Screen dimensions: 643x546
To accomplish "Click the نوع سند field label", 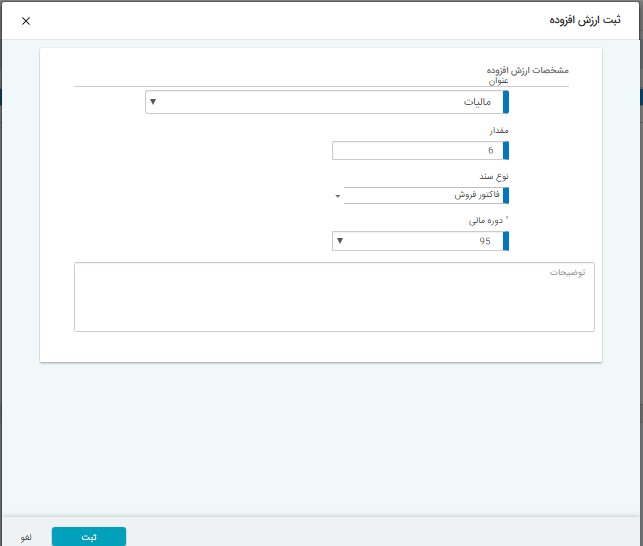I will 494,176.
